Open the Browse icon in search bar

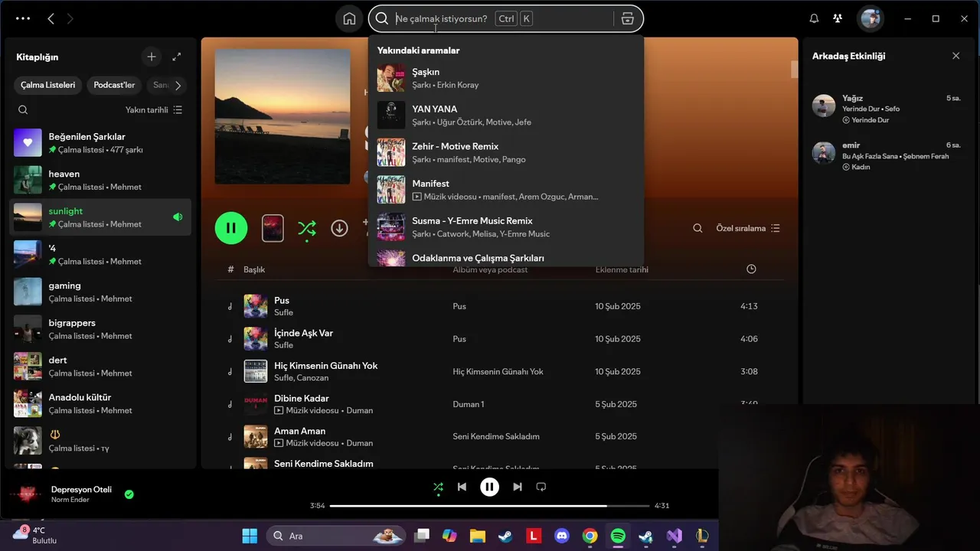coord(628,18)
